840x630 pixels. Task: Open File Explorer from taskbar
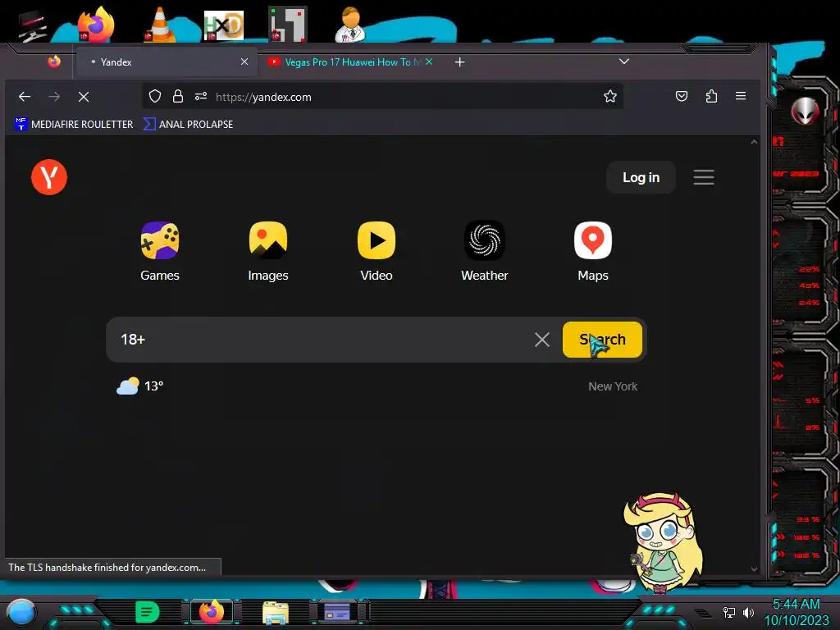coord(276,613)
